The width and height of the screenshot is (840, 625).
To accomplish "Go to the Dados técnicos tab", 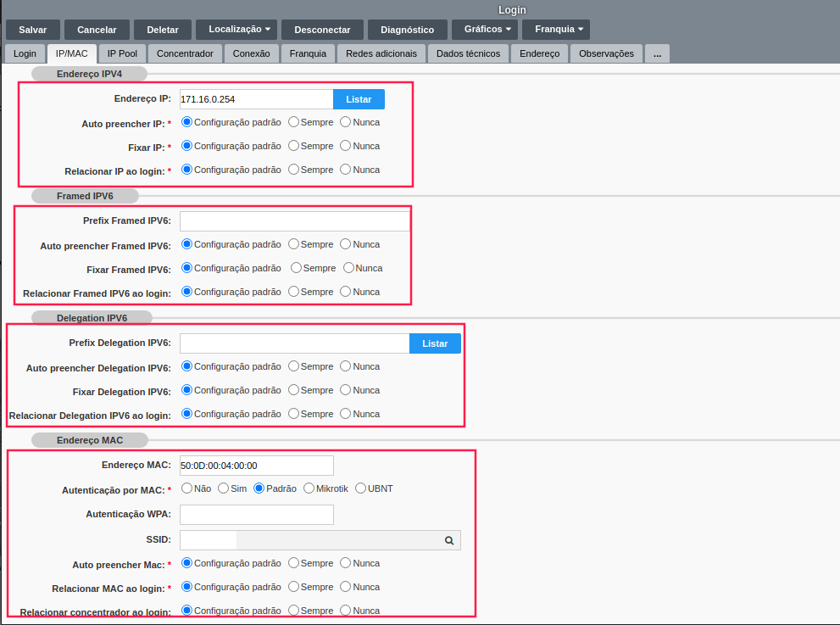I will pos(468,53).
